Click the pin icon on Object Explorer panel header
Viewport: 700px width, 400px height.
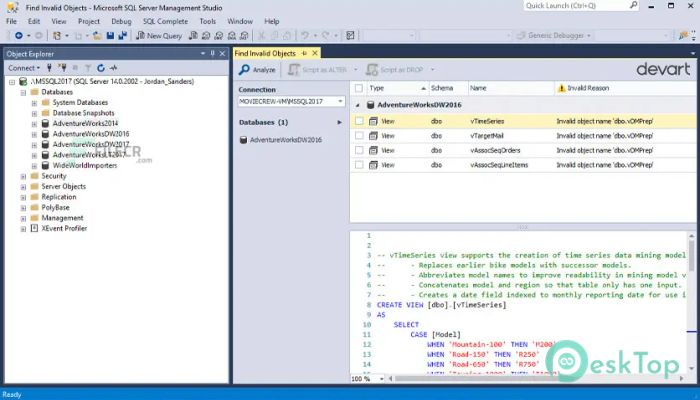pos(212,54)
